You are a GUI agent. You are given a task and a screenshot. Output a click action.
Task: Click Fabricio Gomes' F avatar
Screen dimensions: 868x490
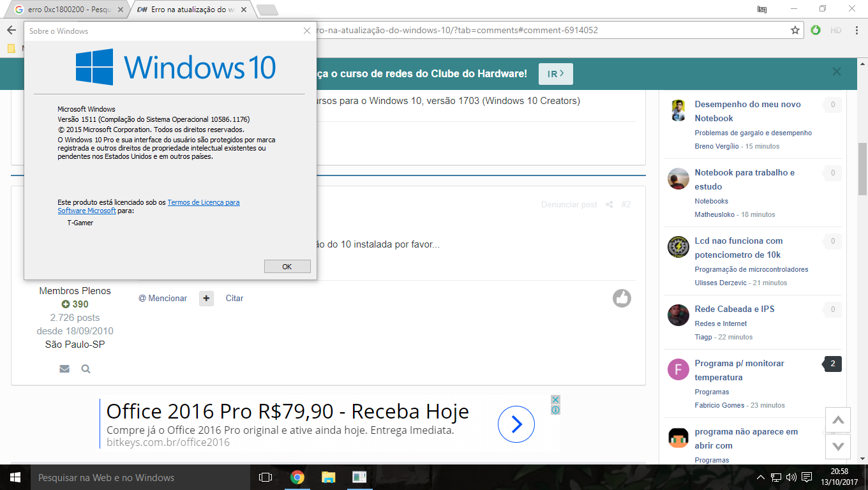tap(678, 369)
